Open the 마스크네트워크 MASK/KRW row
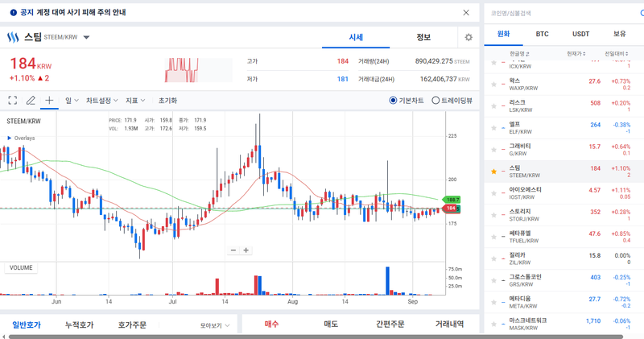The height and width of the screenshot is (339, 644). pyautogui.click(x=564, y=324)
